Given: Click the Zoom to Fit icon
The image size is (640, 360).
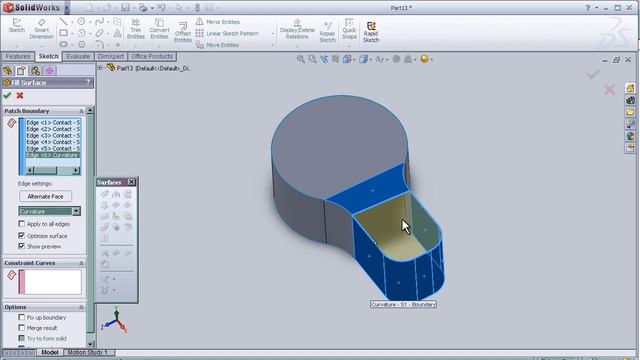Looking at the screenshot, I should (300, 59).
